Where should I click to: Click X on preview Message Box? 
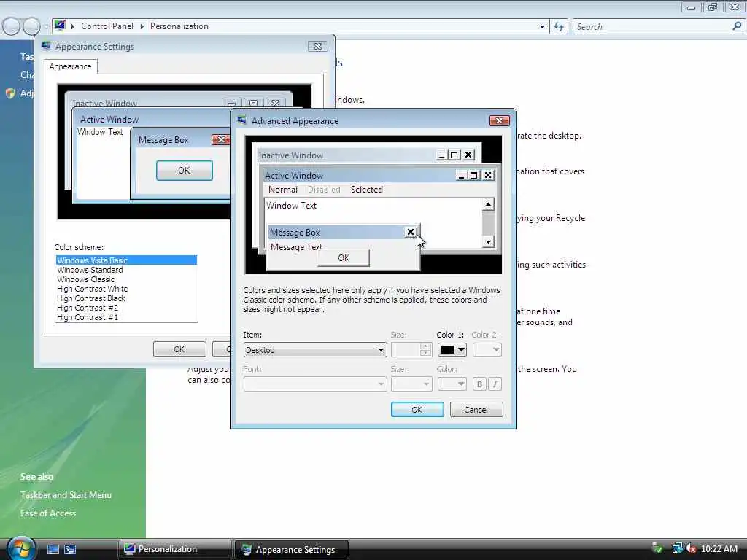410,232
